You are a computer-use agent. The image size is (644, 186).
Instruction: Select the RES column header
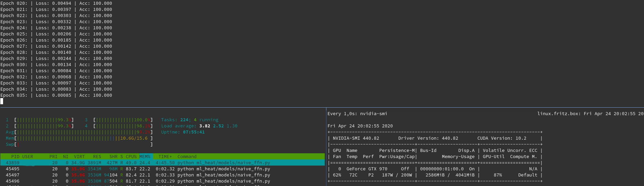click(97, 157)
